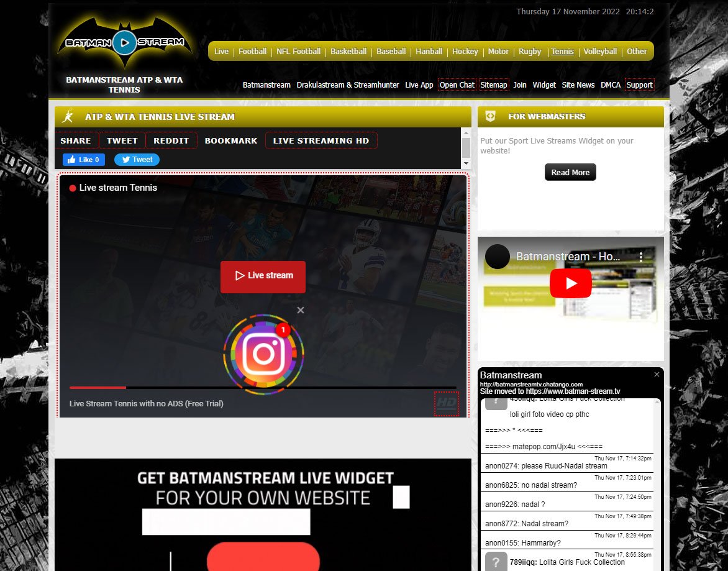Open the Volleyball category
Screen dimensions: 728x571
pos(600,52)
